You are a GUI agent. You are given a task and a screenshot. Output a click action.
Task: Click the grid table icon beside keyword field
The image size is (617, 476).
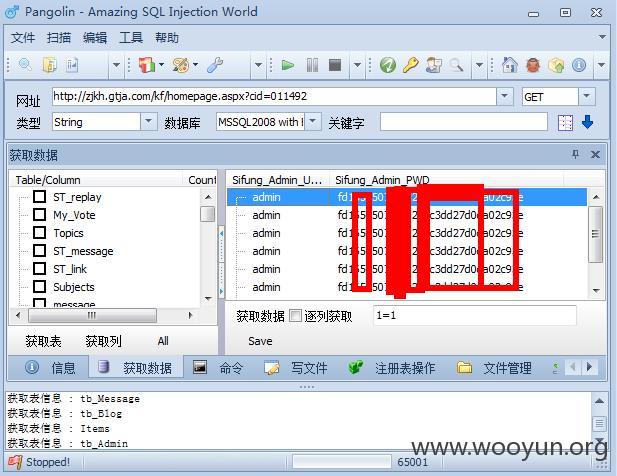565,123
